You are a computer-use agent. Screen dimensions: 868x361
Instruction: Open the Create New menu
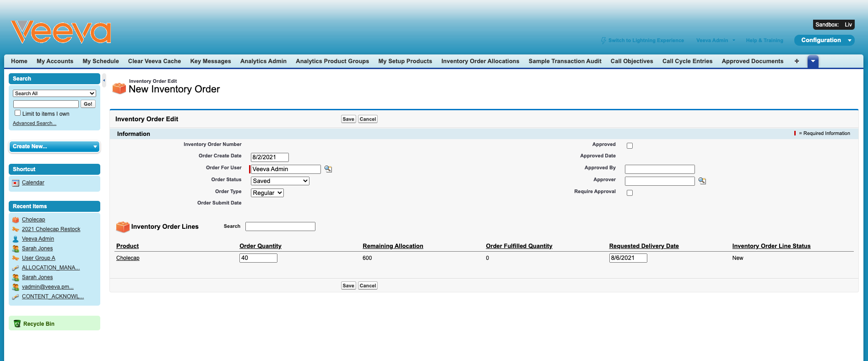pyautogui.click(x=54, y=146)
